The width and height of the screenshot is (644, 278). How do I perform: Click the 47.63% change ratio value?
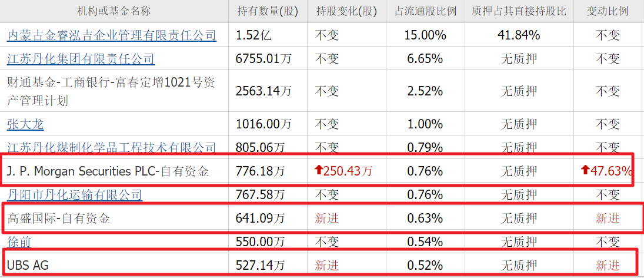tap(612, 171)
